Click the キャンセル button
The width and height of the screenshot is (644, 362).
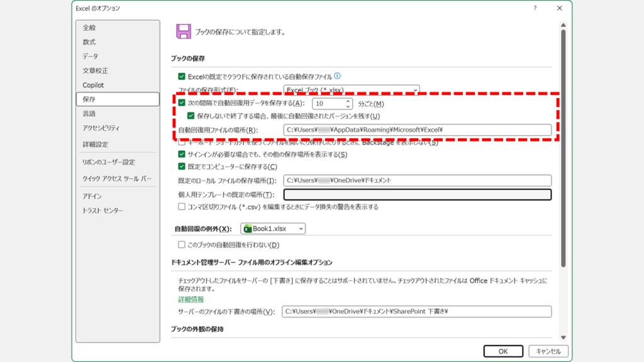[x=548, y=351]
